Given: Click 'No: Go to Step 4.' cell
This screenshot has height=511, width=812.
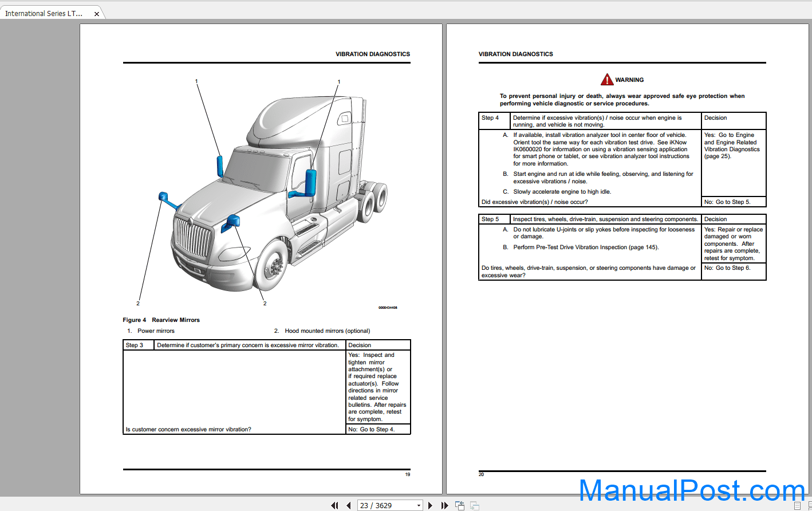Looking at the screenshot, I should click(x=378, y=429).
